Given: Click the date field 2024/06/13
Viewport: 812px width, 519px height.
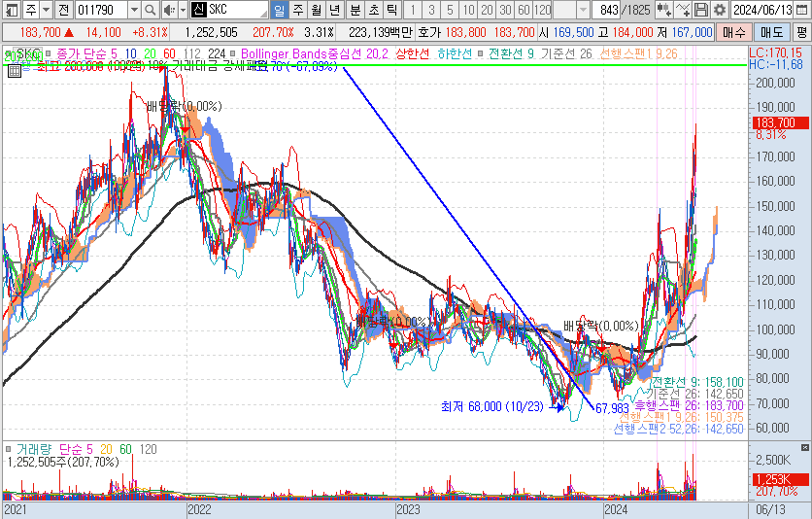Looking at the screenshot, I should click(762, 10).
